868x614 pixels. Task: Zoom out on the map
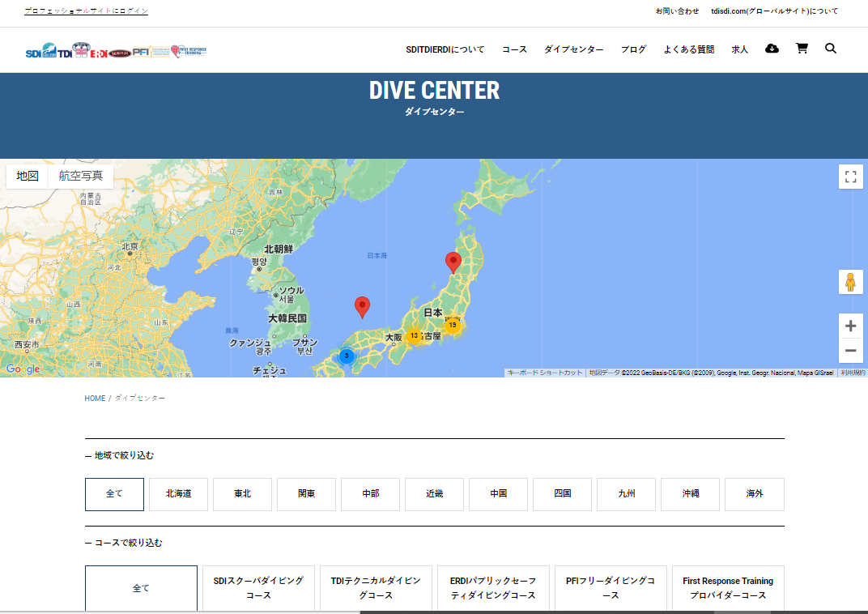coord(850,351)
